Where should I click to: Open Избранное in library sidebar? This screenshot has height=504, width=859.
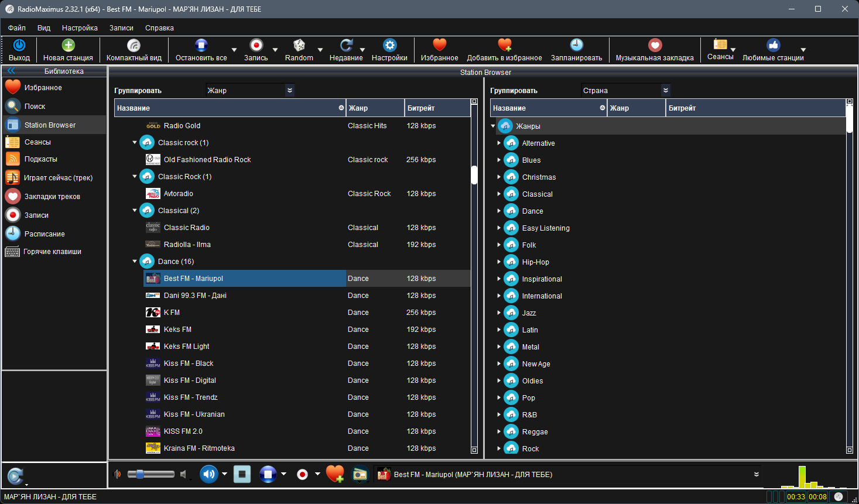click(x=54, y=87)
